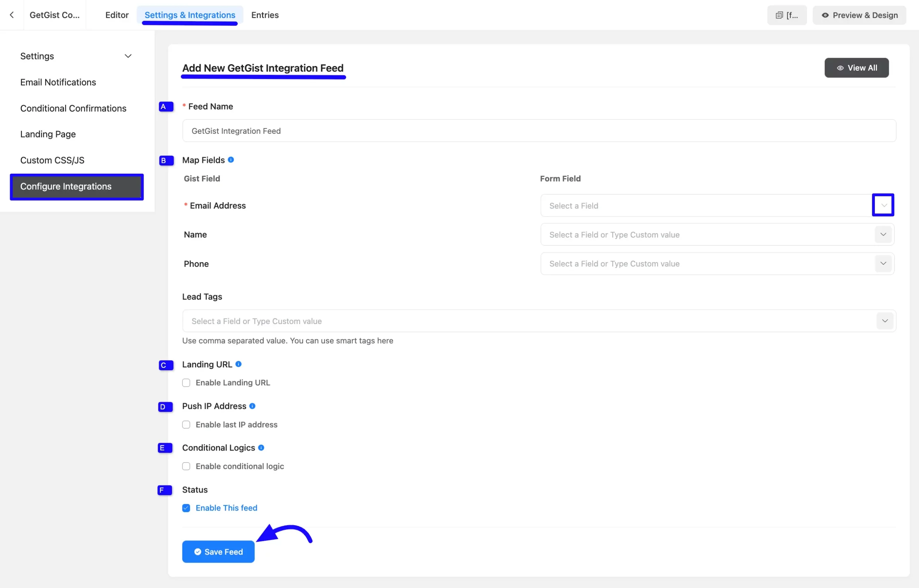Click the Save Feed button
The image size is (919, 588).
tap(218, 551)
